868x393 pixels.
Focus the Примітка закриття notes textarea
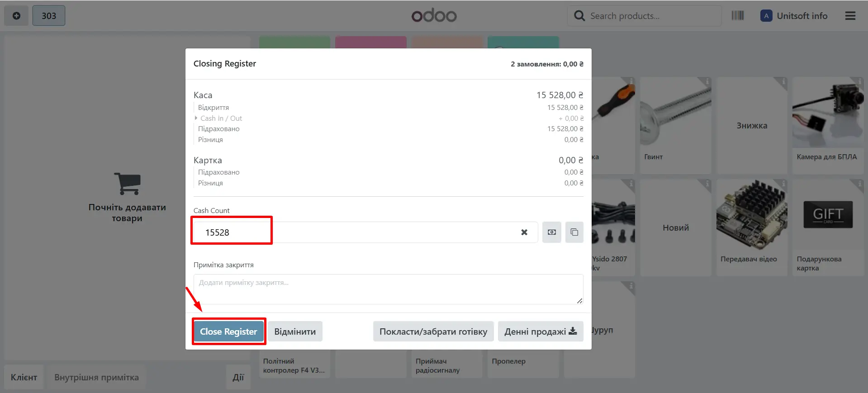[x=388, y=289]
